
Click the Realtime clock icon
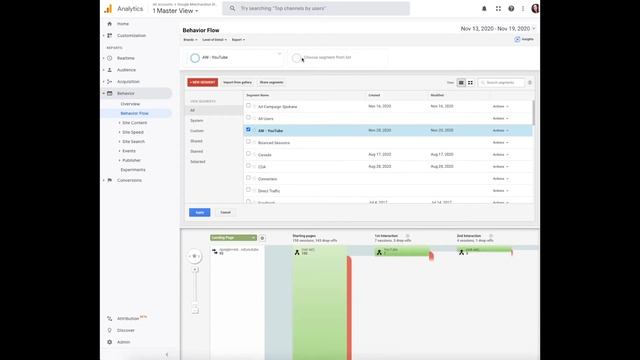[x=109, y=58]
